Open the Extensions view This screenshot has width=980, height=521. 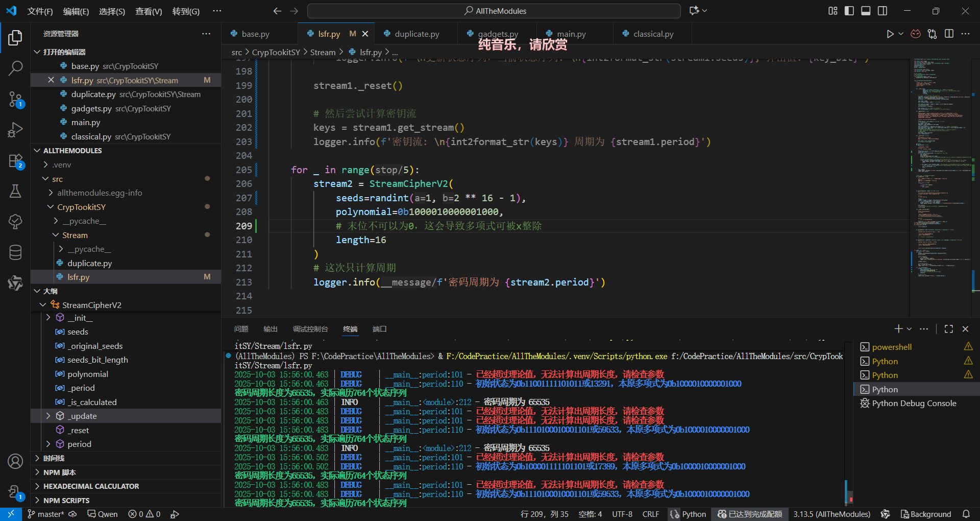pyautogui.click(x=15, y=161)
